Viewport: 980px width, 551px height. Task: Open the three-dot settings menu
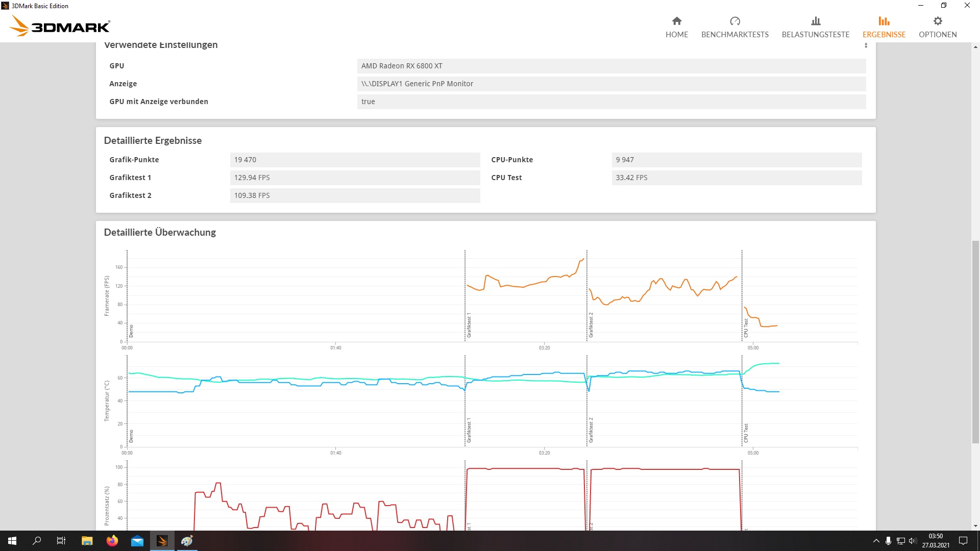tap(866, 45)
